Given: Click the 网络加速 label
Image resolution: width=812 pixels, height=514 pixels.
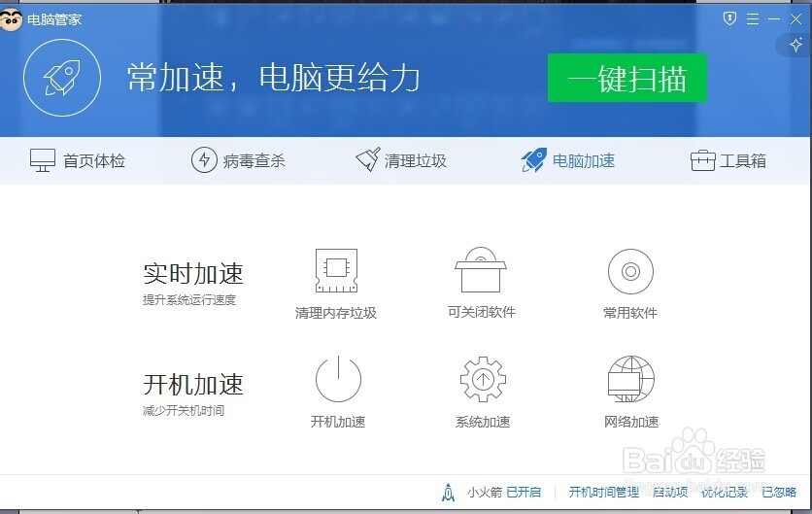Looking at the screenshot, I should (x=631, y=422).
